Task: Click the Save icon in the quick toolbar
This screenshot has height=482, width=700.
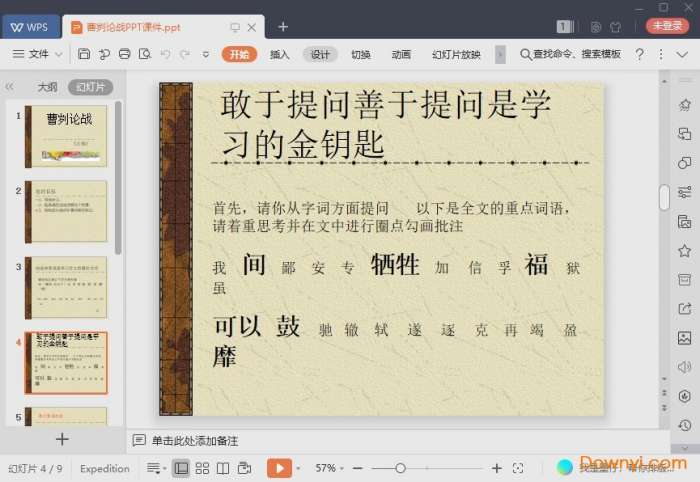Action: click(84, 54)
